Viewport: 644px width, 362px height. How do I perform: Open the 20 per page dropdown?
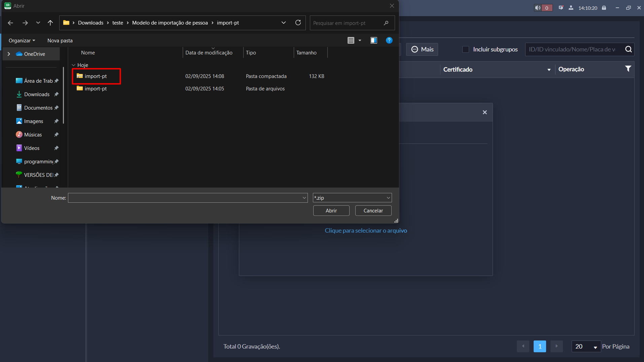[x=586, y=346]
